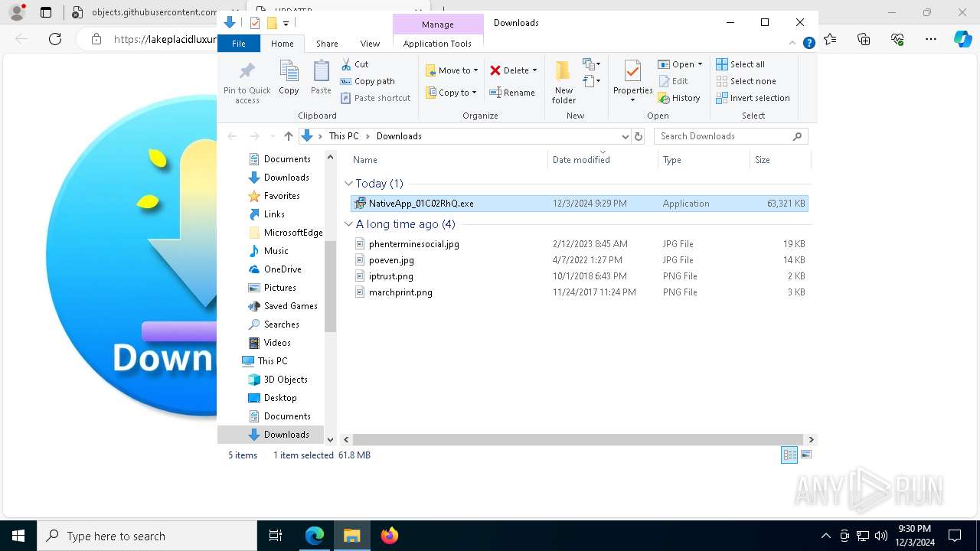
Task: Open address bar history dropdown
Action: (x=625, y=136)
